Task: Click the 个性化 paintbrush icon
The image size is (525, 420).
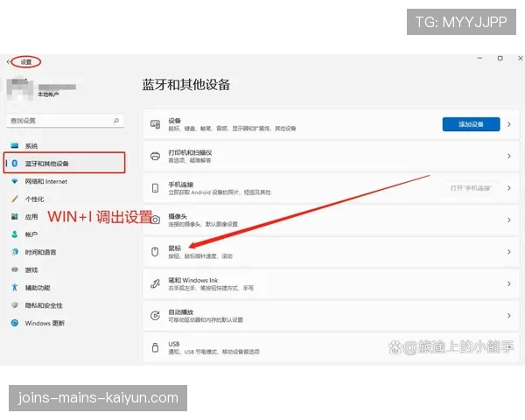Action: click(15, 199)
